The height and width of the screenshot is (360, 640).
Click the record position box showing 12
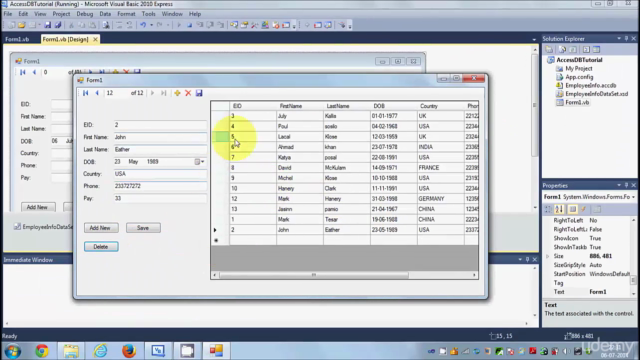point(116,93)
